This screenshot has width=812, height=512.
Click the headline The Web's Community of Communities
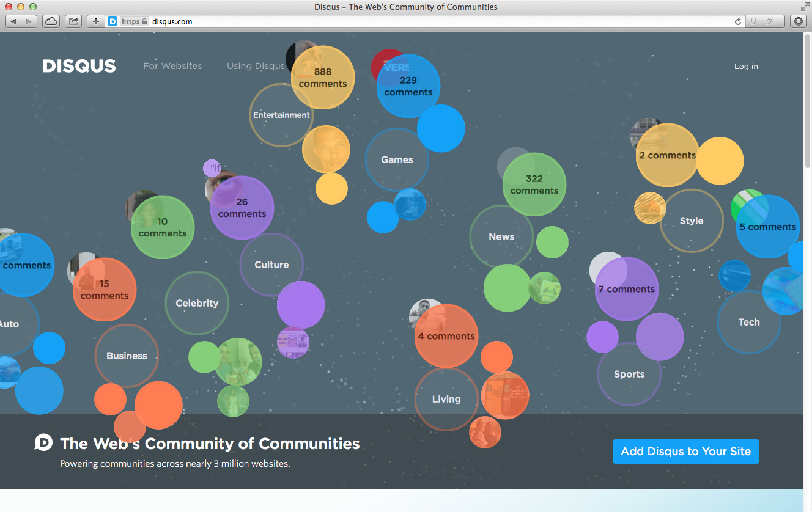210,444
